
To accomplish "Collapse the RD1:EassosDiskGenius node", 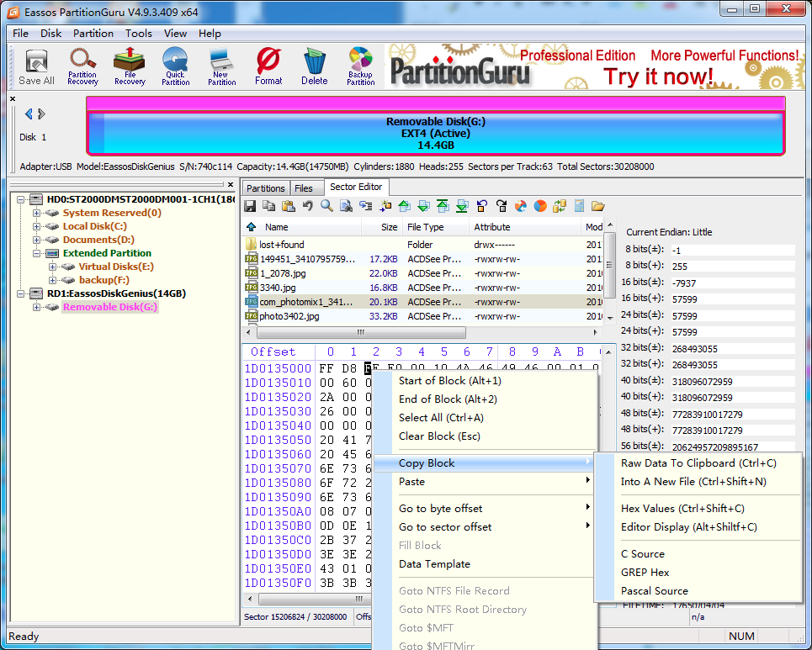I will click(x=21, y=293).
